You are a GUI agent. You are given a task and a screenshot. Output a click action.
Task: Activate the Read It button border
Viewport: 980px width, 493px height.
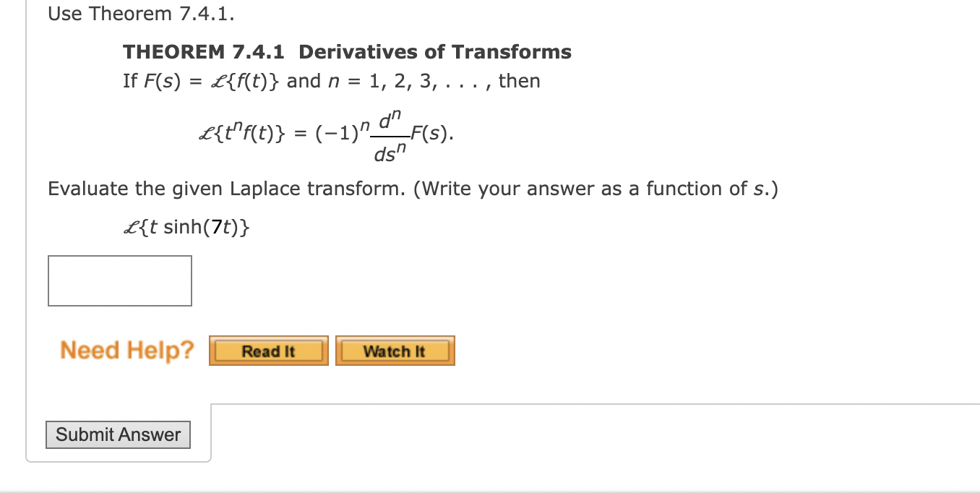(x=268, y=338)
